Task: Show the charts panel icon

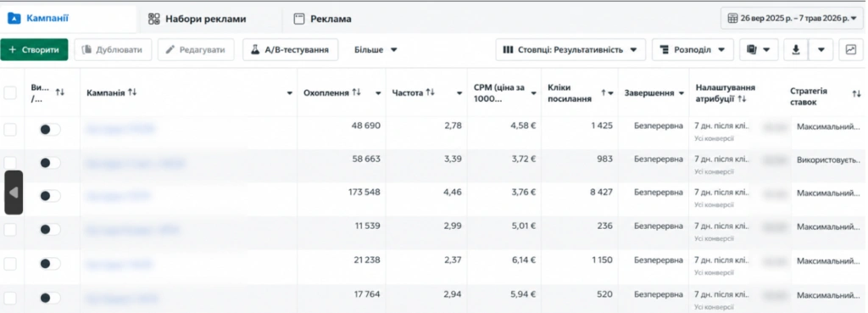Action: click(851, 50)
